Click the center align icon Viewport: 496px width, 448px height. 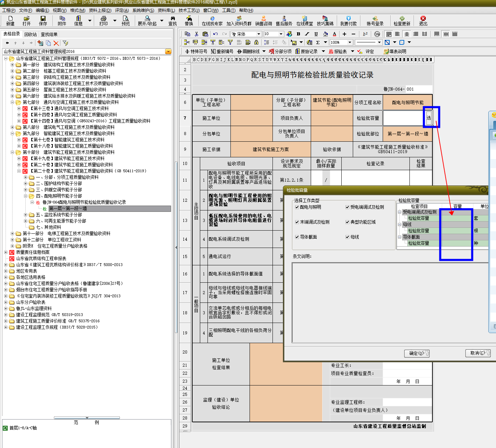[407, 34]
